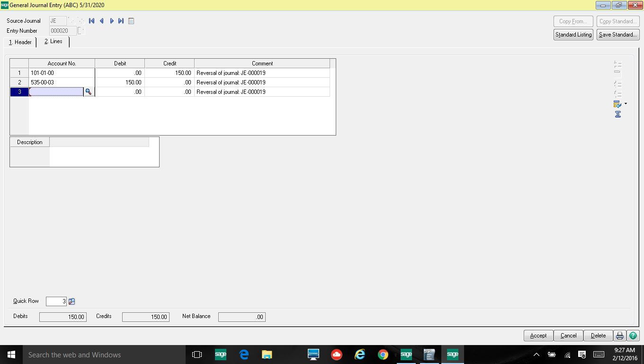Open the dropdown beside the renumber icon

pos(625,103)
